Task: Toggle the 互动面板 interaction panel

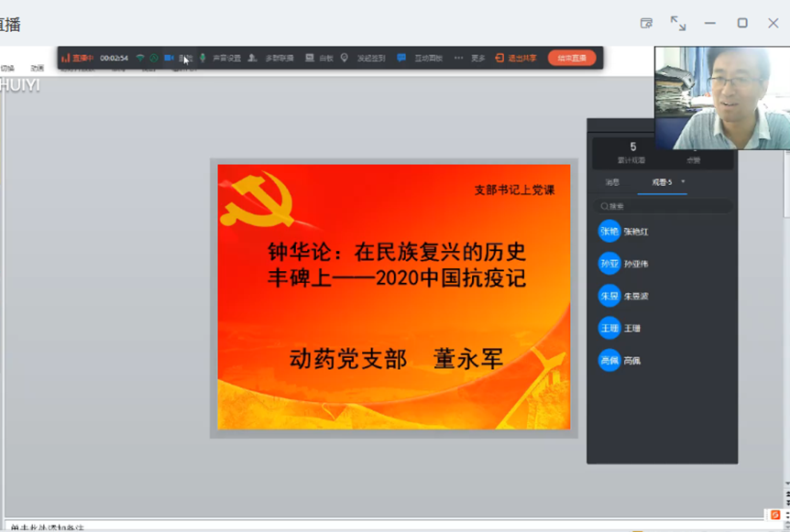Action: (428, 58)
